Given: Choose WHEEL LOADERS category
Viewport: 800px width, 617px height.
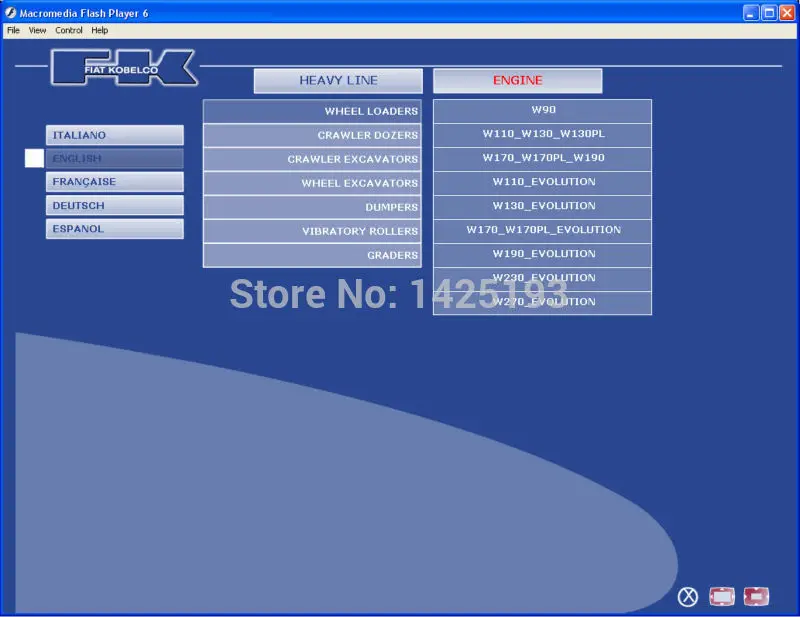Looking at the screenshot, I should [312, 111].
